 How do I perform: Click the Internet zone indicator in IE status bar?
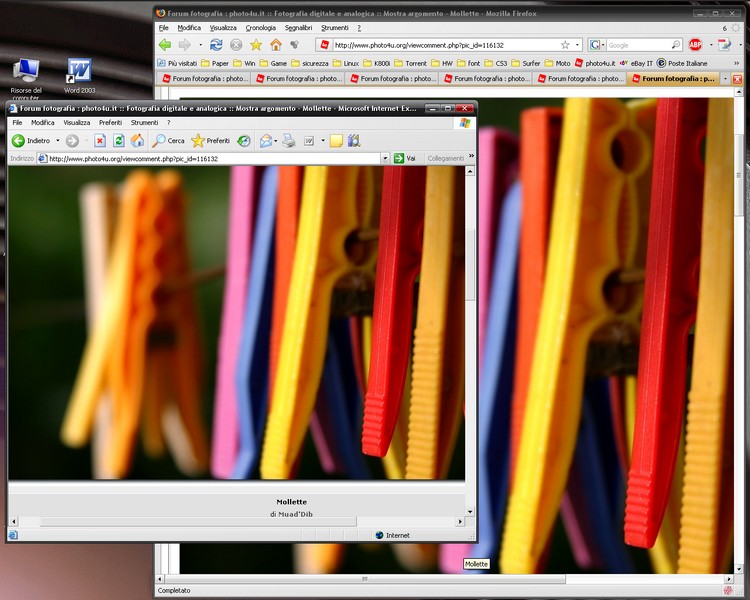(393, 535)
